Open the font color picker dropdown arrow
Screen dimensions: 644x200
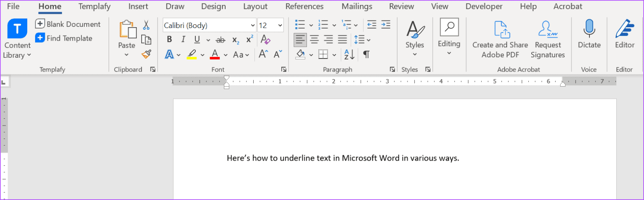point(225,55)
